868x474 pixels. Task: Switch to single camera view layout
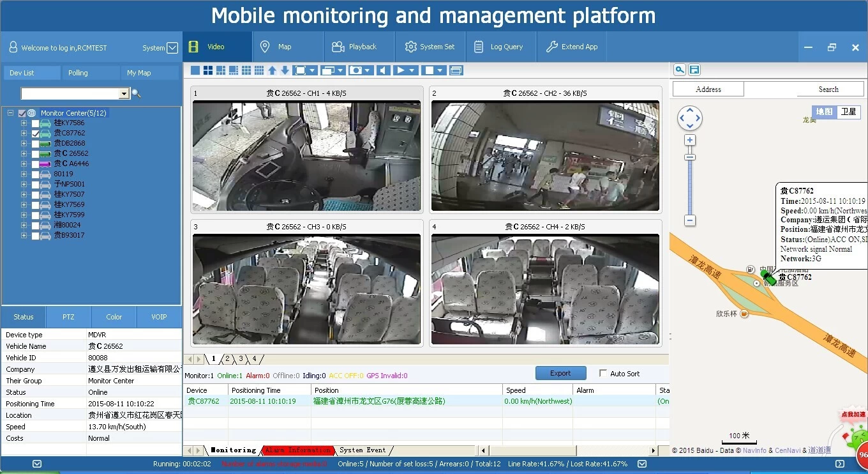click(x=195, y=70)
